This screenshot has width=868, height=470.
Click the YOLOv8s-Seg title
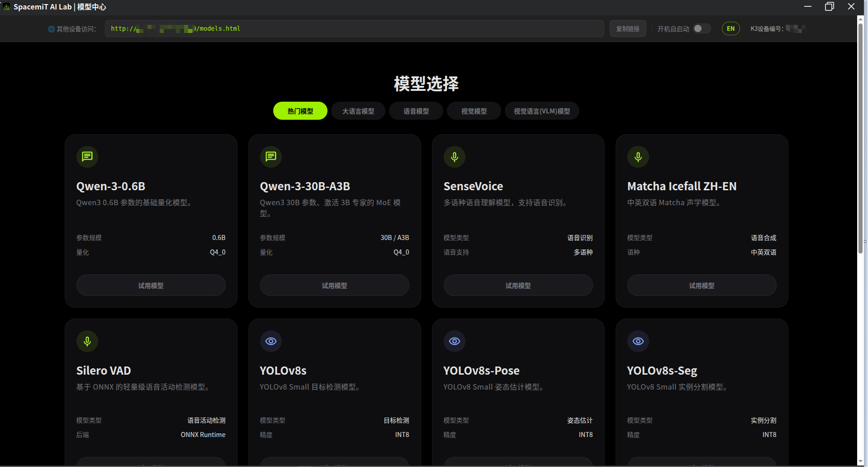click(662, 371)
